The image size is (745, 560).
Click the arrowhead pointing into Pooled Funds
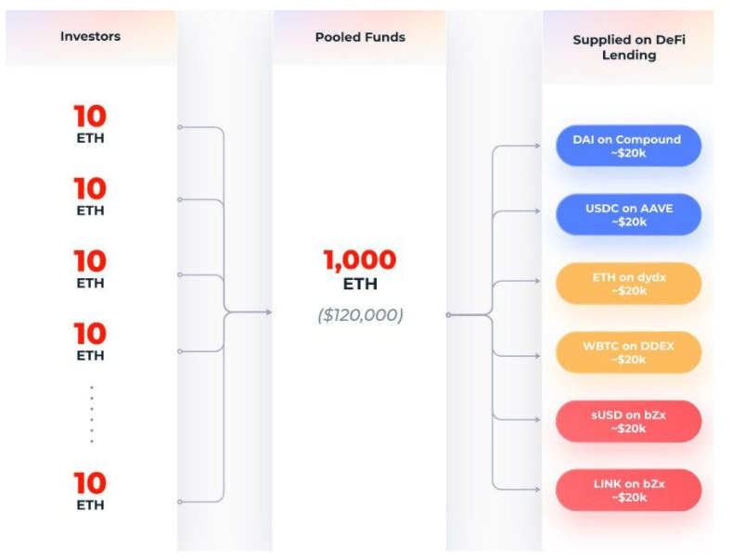click(x=268, y=312)
